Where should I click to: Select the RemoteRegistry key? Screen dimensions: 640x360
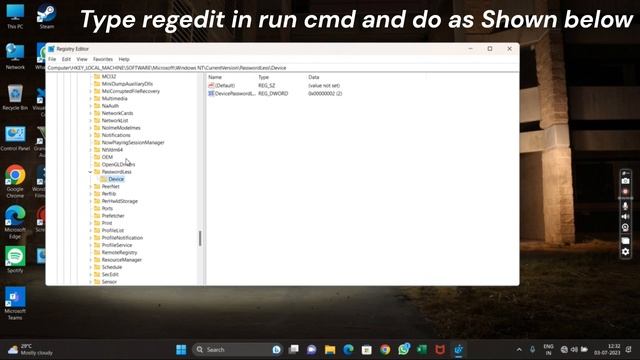point(120,253)
